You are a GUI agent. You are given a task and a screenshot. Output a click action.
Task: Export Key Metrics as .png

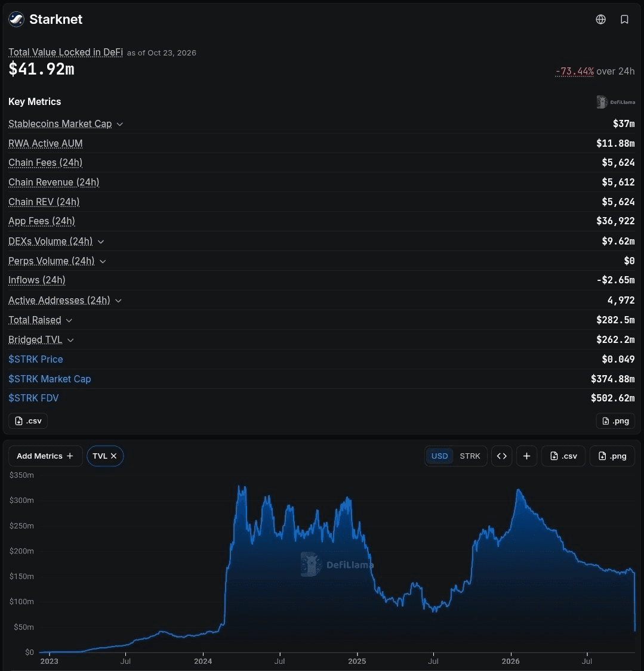[x=615, y=421]
